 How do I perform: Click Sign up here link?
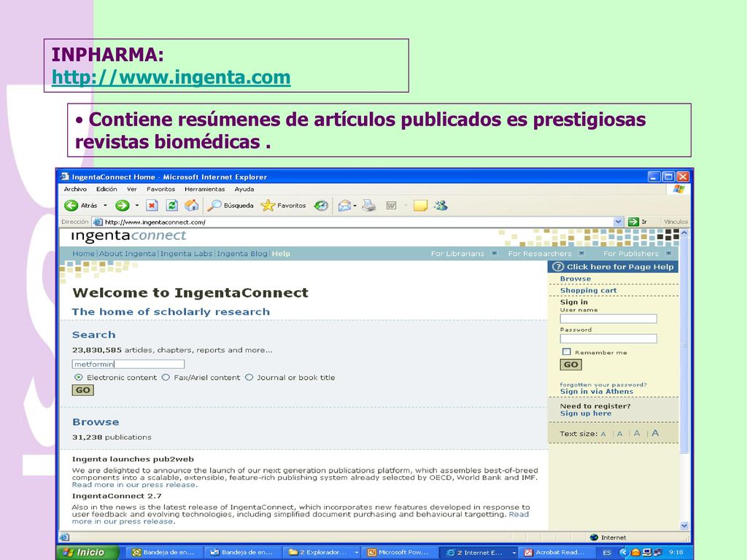(x=586, y=413)
